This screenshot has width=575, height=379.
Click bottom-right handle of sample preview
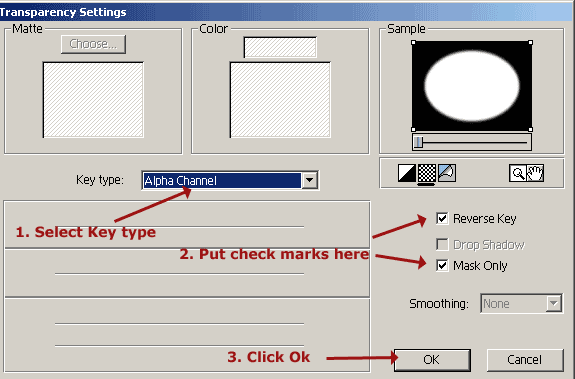pos(530,129)
